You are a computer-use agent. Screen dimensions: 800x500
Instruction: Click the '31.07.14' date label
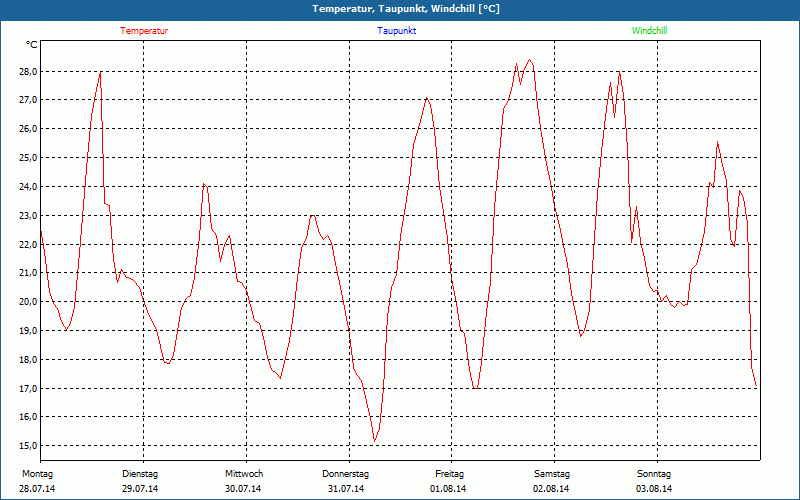346,489
